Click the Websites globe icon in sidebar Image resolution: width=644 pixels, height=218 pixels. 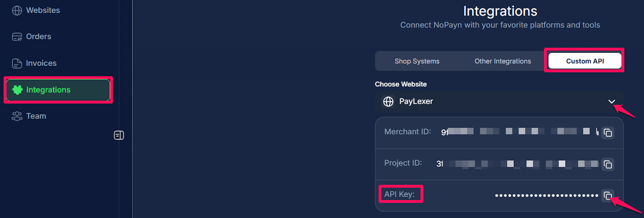[x=17, y=11]
